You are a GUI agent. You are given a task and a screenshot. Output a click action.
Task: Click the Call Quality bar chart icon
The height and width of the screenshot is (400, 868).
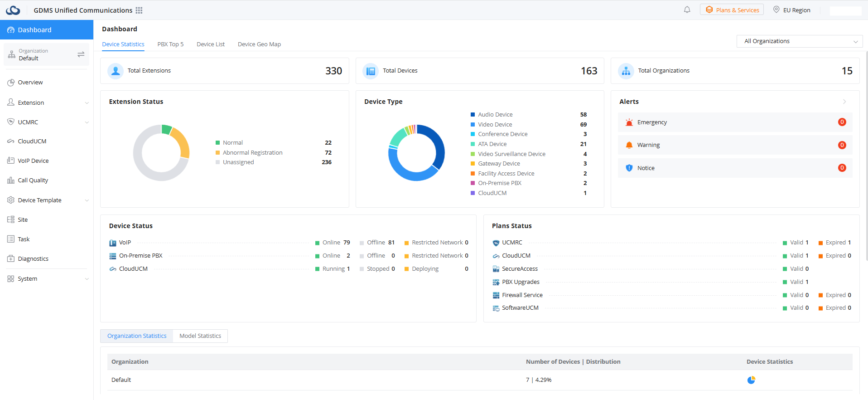click(11, 180)
